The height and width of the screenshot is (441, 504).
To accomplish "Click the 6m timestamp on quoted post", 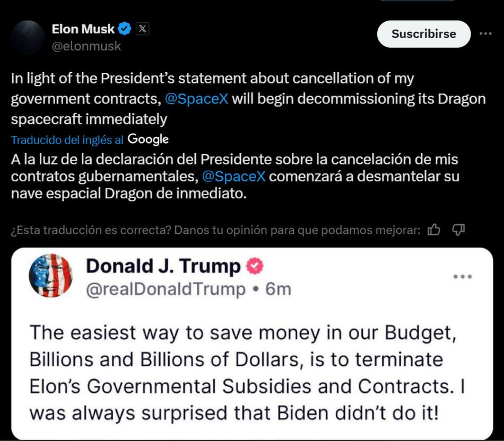I will tap(278, 289).
